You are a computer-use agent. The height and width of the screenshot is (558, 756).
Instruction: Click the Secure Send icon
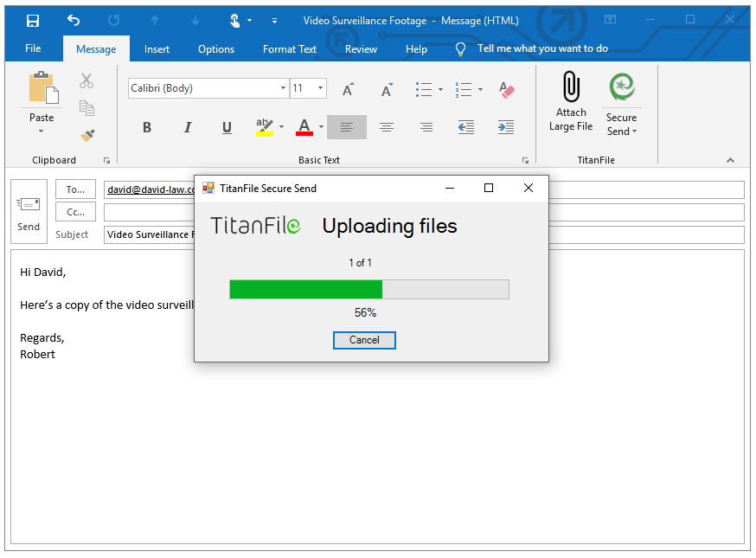pyautogui.click(x=622, y=87)
